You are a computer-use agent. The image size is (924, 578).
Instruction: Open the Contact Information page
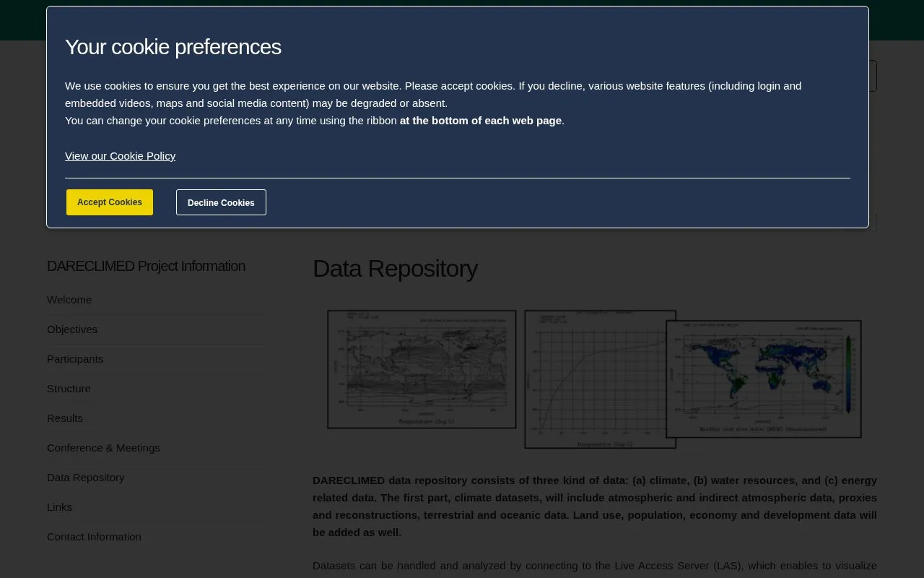[x=94, y=537]
